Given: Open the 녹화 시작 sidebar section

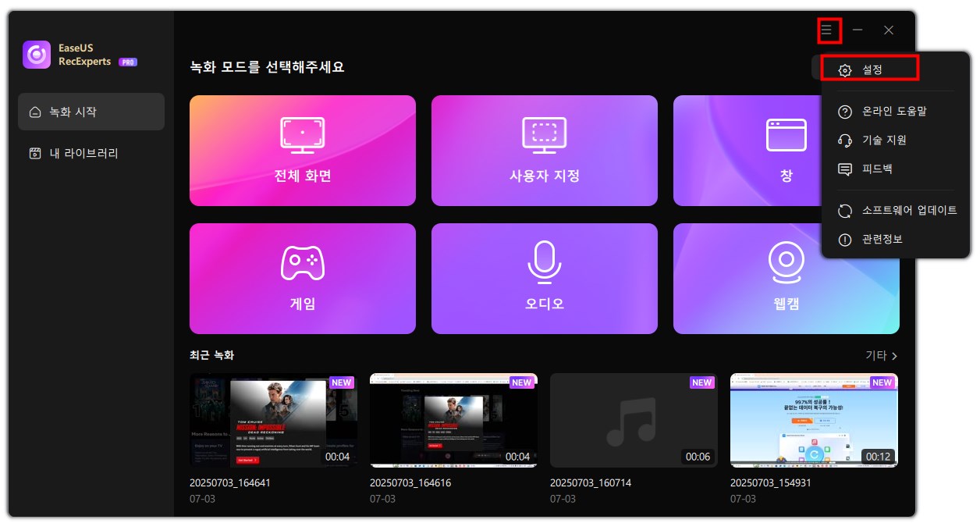Looking at the screenshot, I should 91,111.
